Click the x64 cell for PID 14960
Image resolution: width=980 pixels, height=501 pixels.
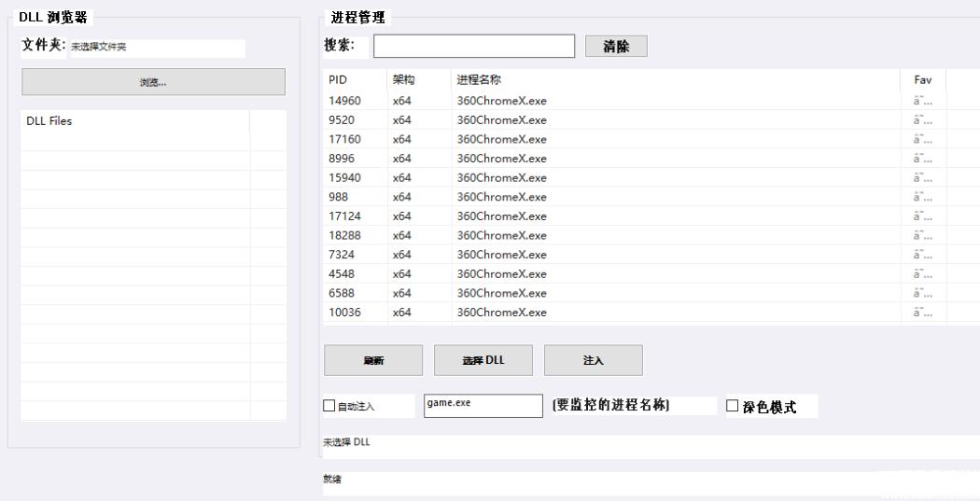pyautogui.click(x=402, y=101)
